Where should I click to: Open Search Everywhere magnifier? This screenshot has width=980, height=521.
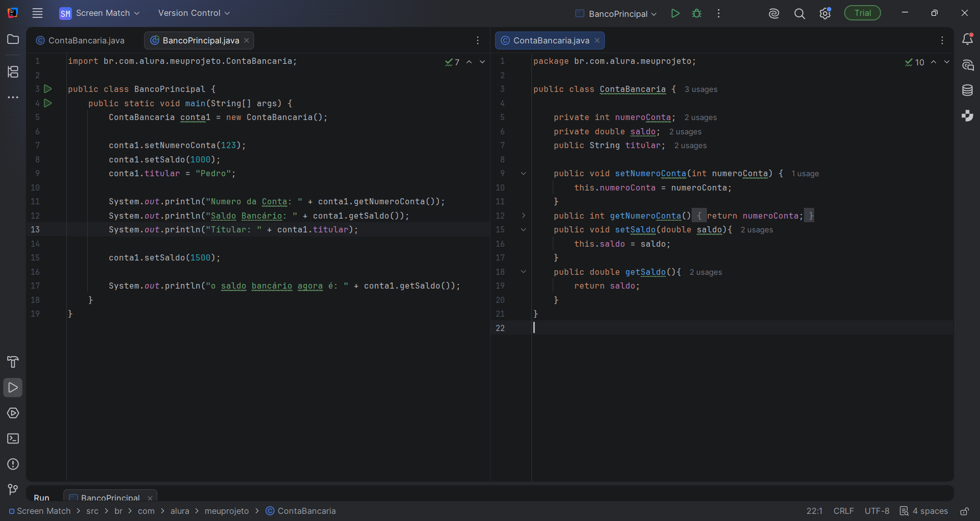(799, 14)
